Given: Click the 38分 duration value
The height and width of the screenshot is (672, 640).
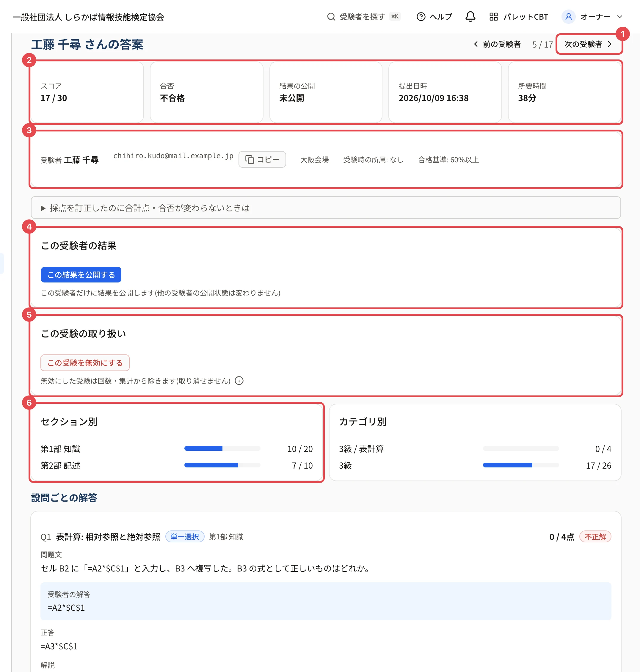Looking at the screenshot, I should pyautogui.click(x=527, y=98).
